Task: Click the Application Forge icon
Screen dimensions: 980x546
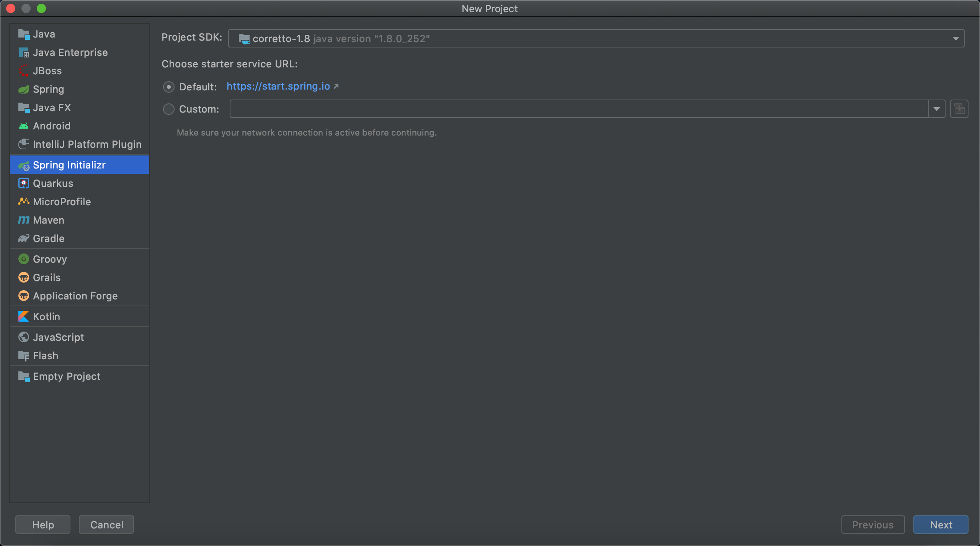Action: pos(24,296)
